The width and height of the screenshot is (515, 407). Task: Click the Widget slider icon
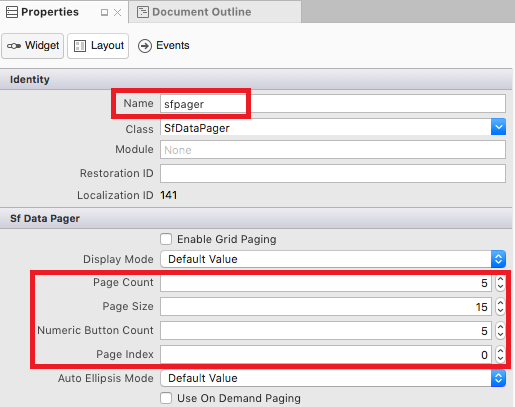[14, 46]
